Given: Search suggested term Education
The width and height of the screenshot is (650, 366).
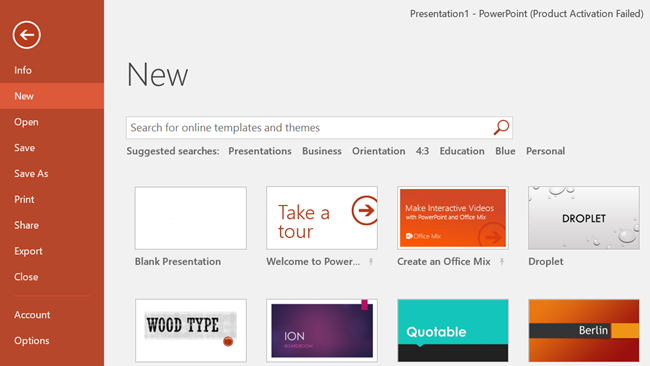Looking at the screenshot, I should (462, 151).
